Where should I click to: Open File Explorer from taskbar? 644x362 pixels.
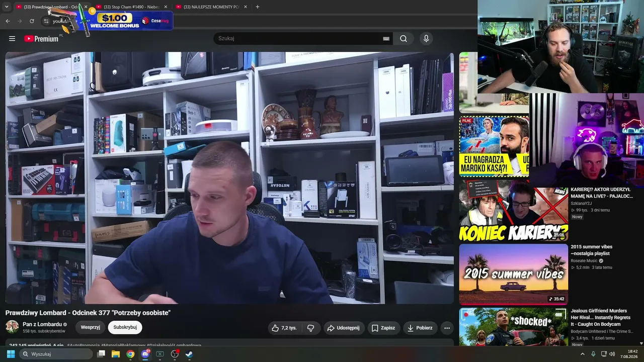click(x=116, y=354)
